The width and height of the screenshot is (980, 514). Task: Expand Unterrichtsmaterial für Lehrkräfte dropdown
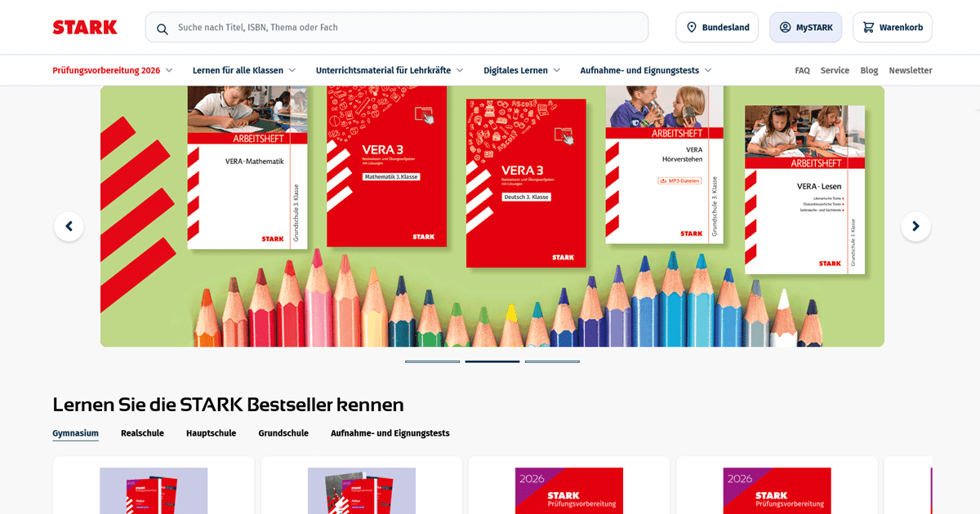coord(390,70)
